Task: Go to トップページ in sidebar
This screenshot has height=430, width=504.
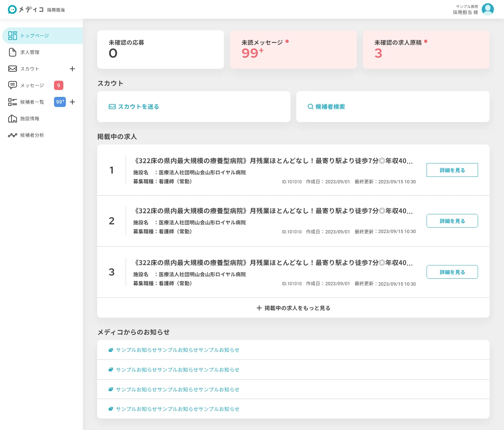Action: pyautogui.click(x=42, y=36)
